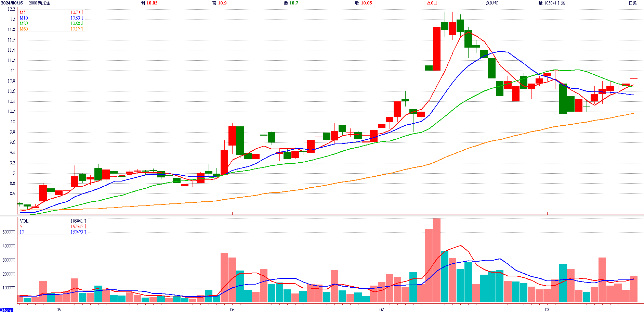The width and height of the screenshot is (644, 313).
Task: Select the stock name 2888 新光金
Action: (40, 3)
